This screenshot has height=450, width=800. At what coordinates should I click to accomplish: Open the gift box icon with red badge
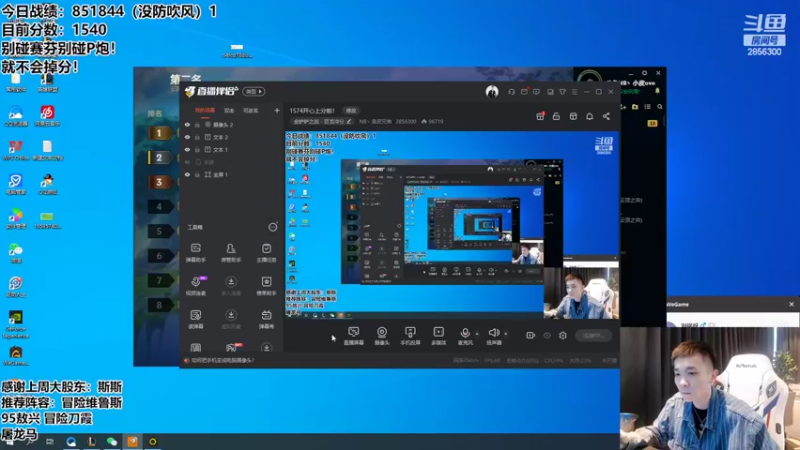coord(540,116)
